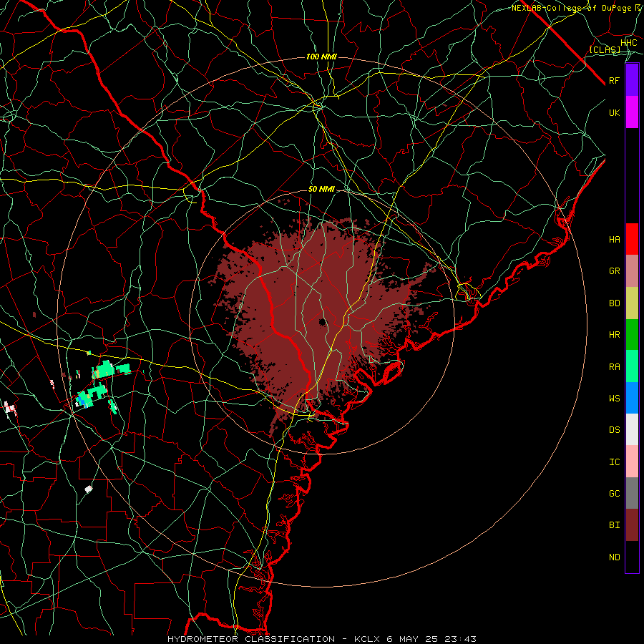Viewport: 644px width, 644px height.
Task: Click the HA legend label
Action: (614, 239)
